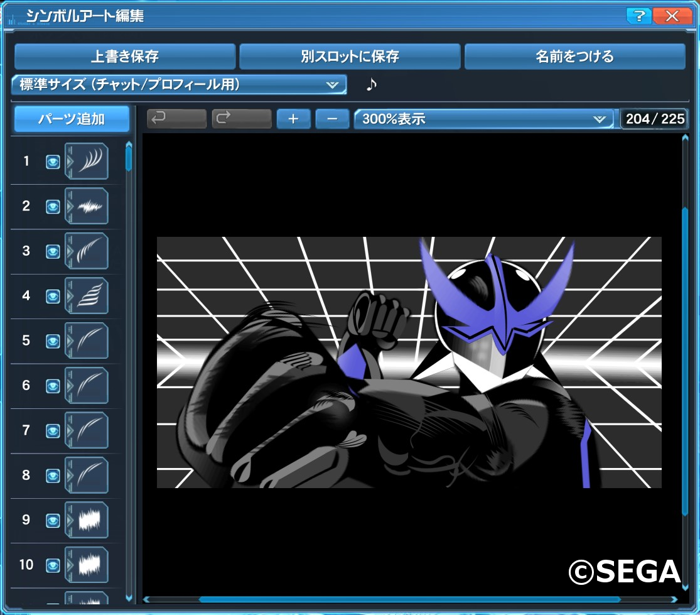Hide layer 4 using the eye icon
The width and height of the screenshot is (700, 615).
coord(53,297)
